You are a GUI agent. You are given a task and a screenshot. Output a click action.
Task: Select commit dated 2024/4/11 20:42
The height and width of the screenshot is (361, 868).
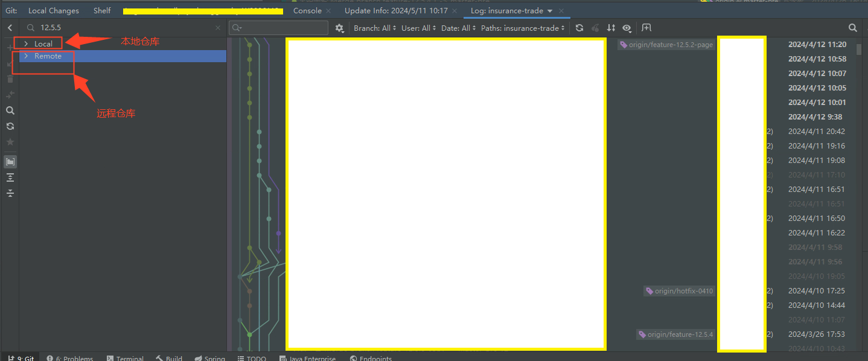pyautogui.click(x=817, y=132)
